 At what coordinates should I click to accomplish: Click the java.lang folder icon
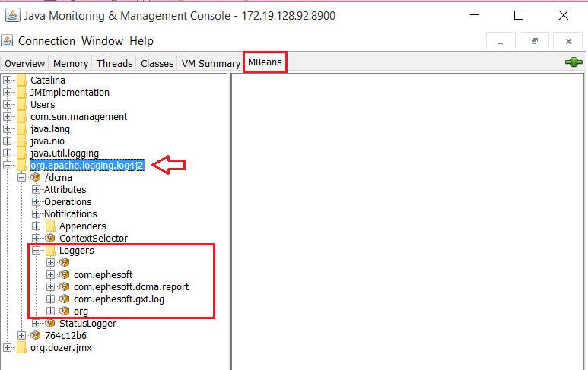[22, 129]
